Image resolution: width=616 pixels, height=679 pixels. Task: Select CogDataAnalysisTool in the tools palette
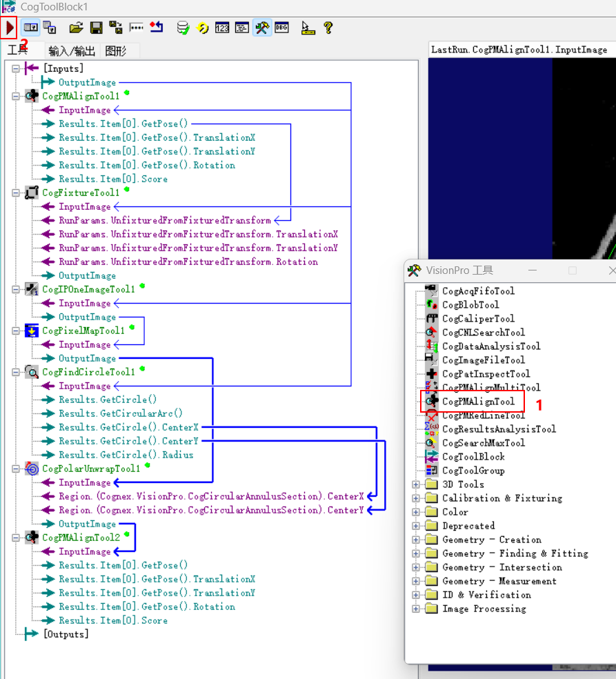(x=491, y=346)
